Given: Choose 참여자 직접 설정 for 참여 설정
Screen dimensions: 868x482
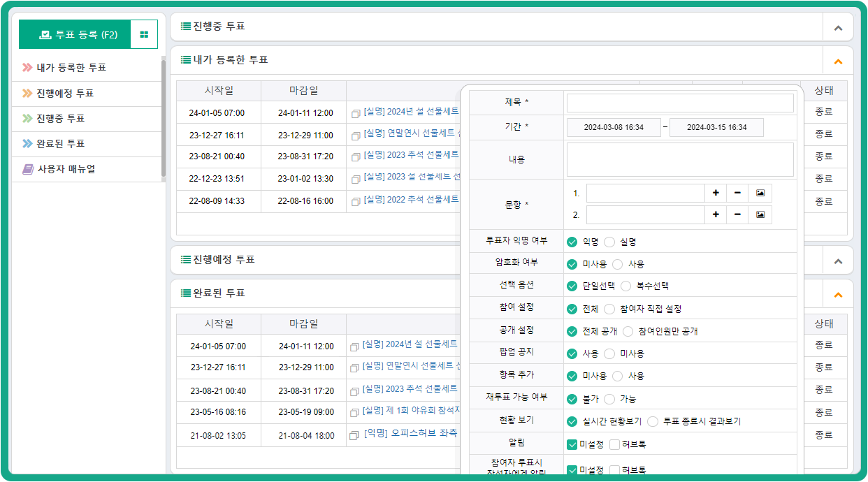Looking at the screenshot, I should pos(609,309).
